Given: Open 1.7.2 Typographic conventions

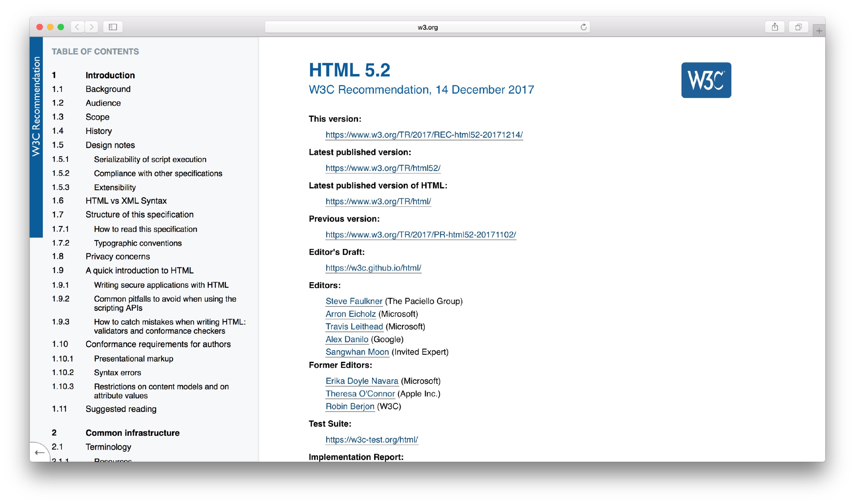Looking at the screenshot, I should coord(138,243).
